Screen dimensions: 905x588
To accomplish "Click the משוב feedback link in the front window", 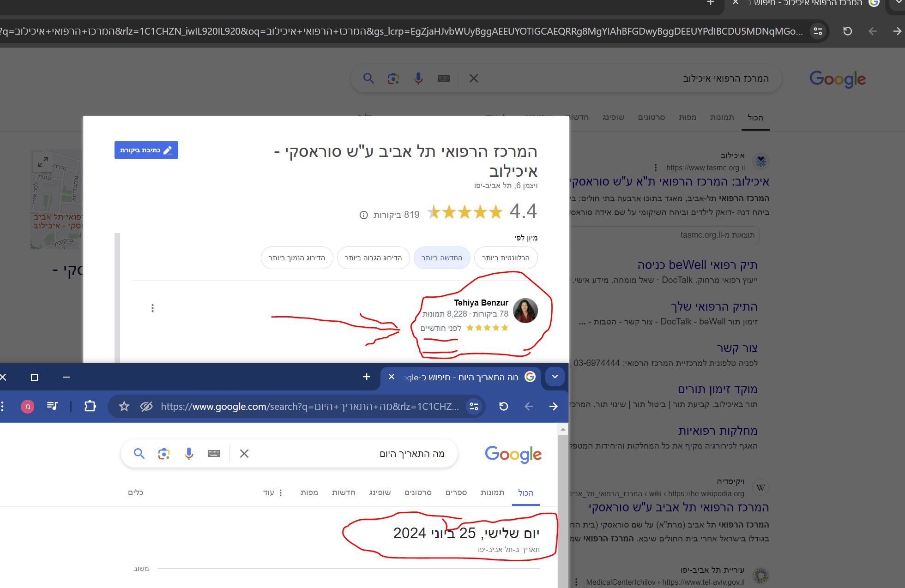I will (x=141, y=569).
